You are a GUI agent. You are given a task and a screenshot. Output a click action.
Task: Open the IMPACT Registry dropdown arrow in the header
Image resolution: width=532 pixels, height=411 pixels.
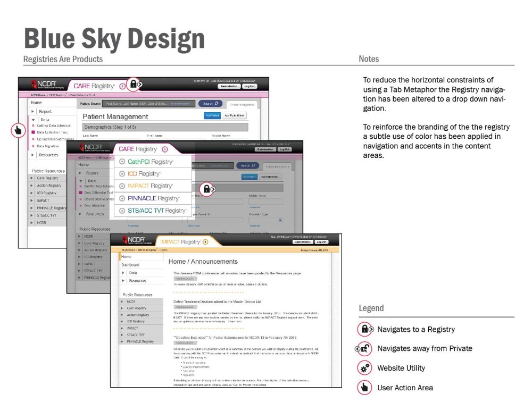point(205,242)
